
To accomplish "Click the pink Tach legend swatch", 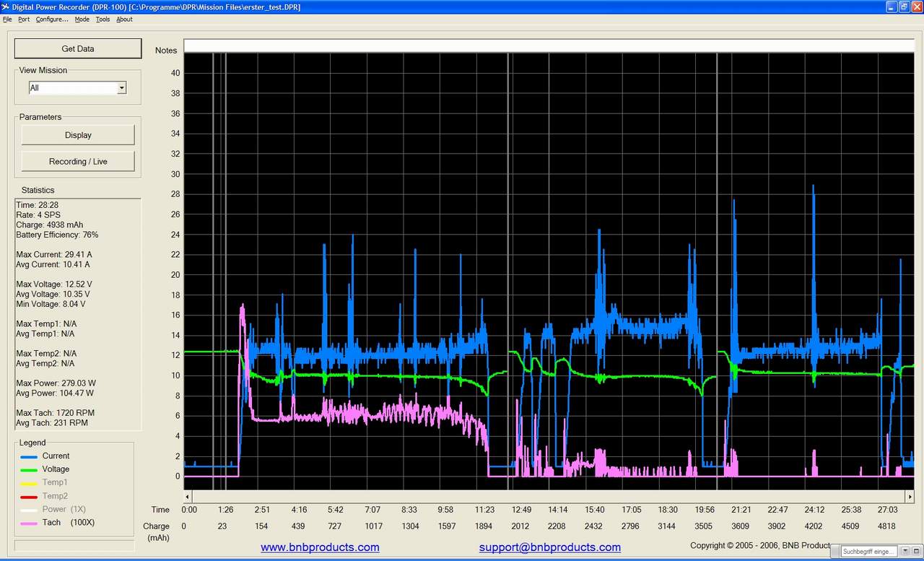I will tap(29, 523).
